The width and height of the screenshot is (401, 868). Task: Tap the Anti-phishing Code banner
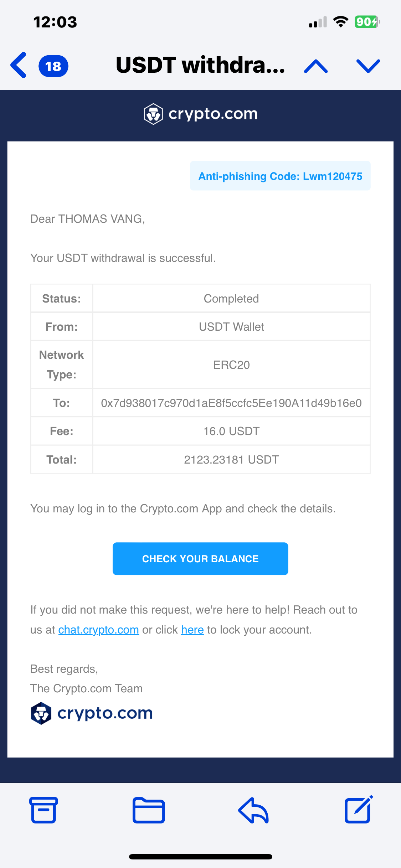pyautogui.click(x=280, y=176)
